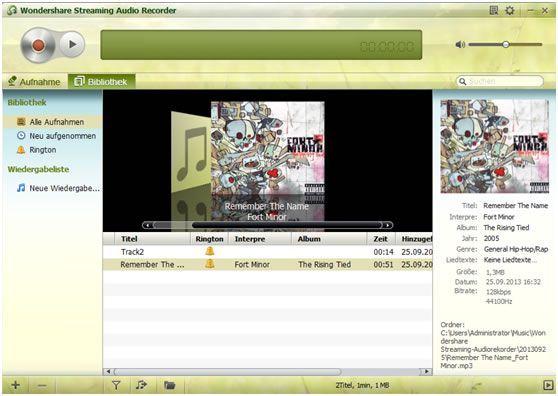Open the settings gear in title bar
Viewport: 558px width, 396px height.
(x=510, y=11)
